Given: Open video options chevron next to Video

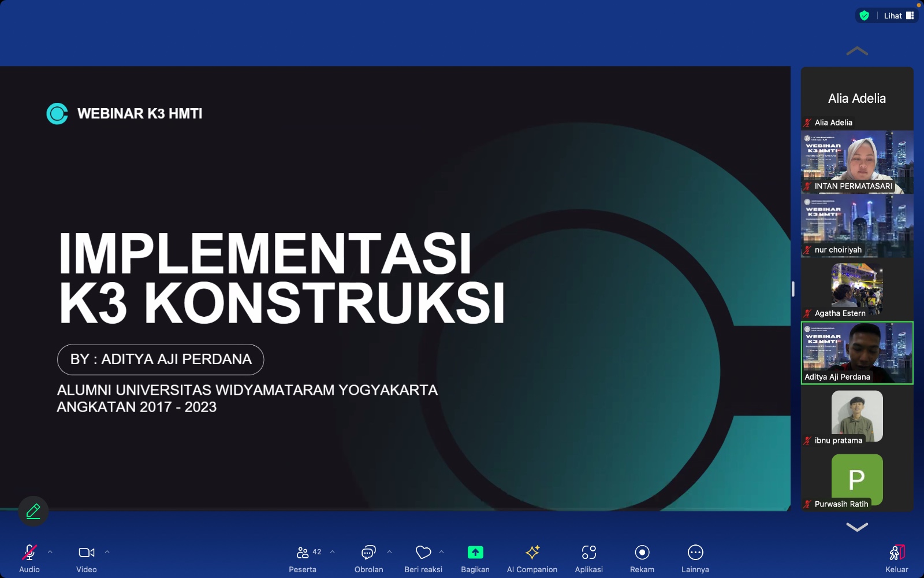Looking at the screenshot, I should 107,552.
